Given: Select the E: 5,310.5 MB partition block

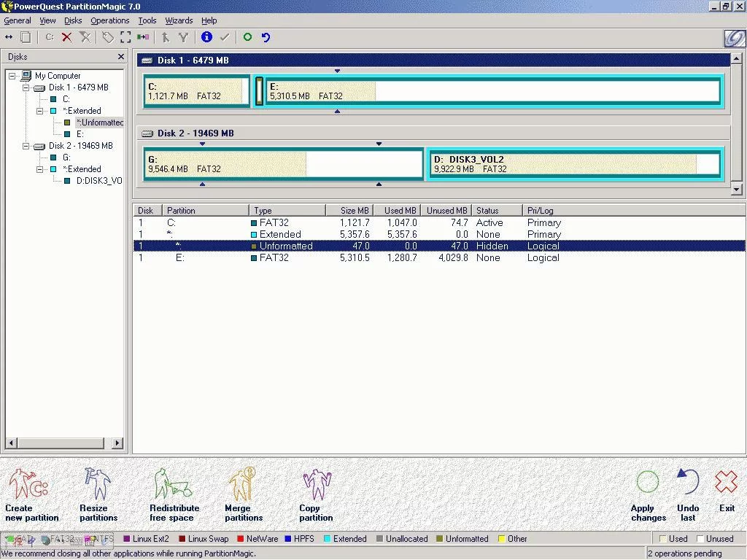Looking at the screenshot, I should (492, 91).
